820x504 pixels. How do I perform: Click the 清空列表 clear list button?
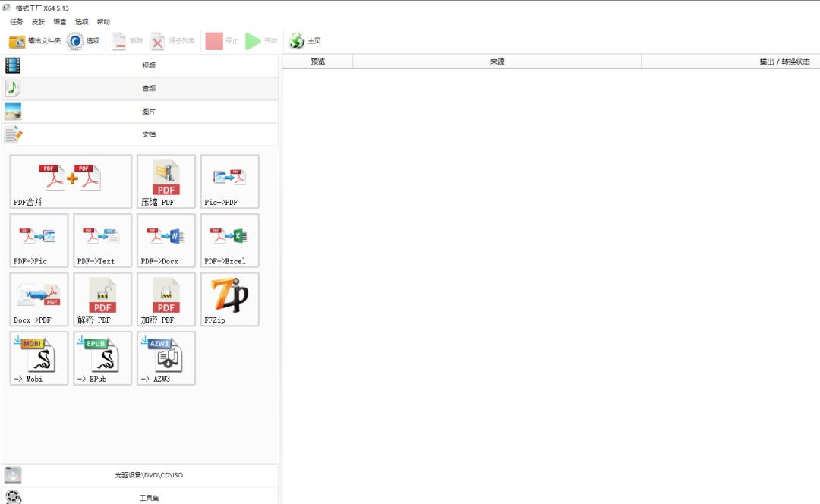tap(172, 41)
